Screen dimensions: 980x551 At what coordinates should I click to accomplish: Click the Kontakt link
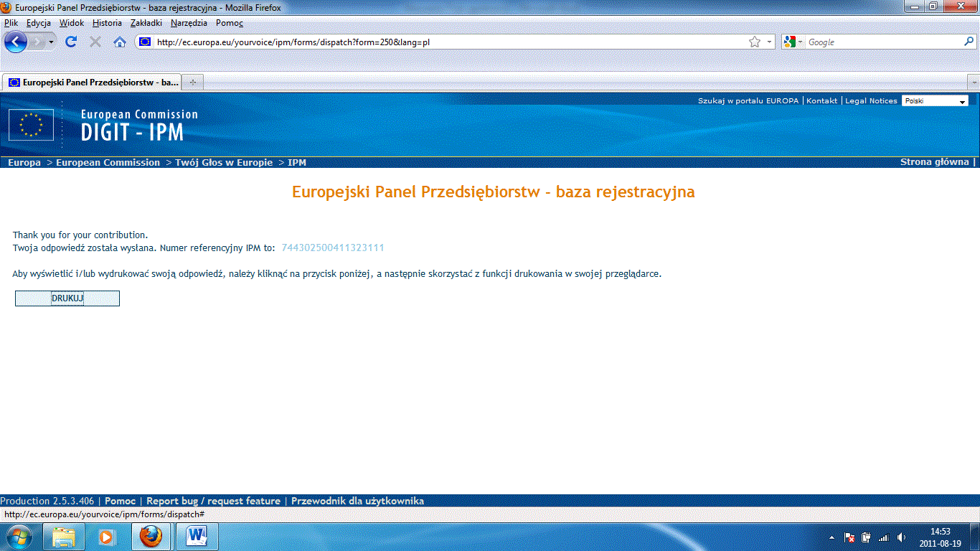(821, 101)
